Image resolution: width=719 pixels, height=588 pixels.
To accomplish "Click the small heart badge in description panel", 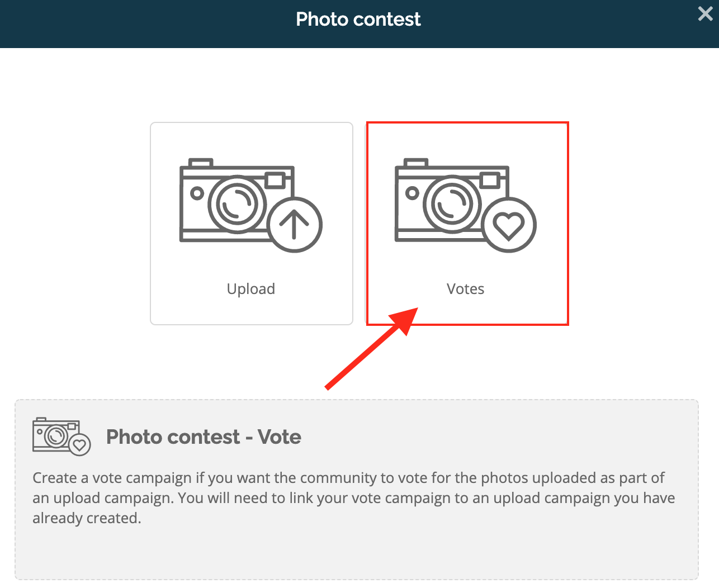I will 80,445.
